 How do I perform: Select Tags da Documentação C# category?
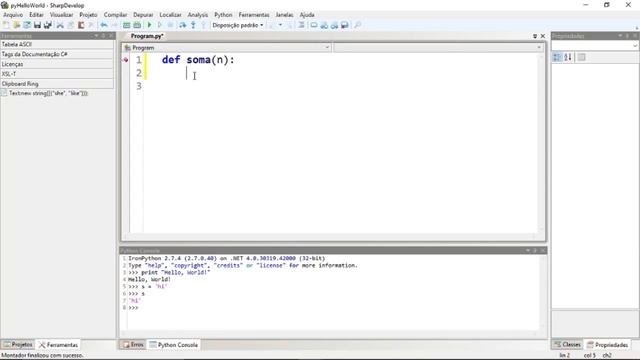[57, 54]
